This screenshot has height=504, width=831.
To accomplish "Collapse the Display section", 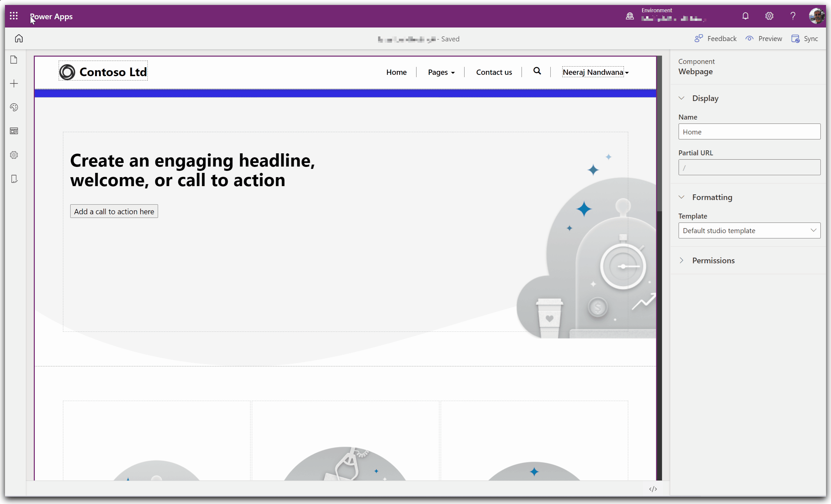I will click(681, 98).
